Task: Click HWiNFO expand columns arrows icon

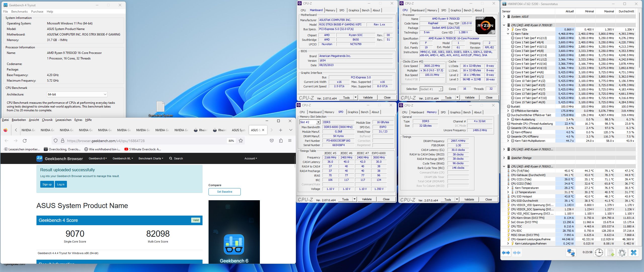Action: (506, 252)
